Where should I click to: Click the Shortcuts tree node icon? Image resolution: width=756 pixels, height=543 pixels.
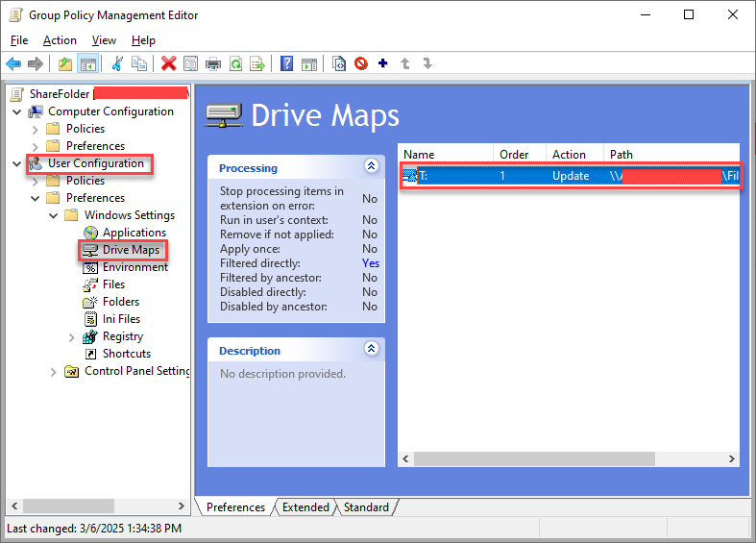tap(90, 354)
